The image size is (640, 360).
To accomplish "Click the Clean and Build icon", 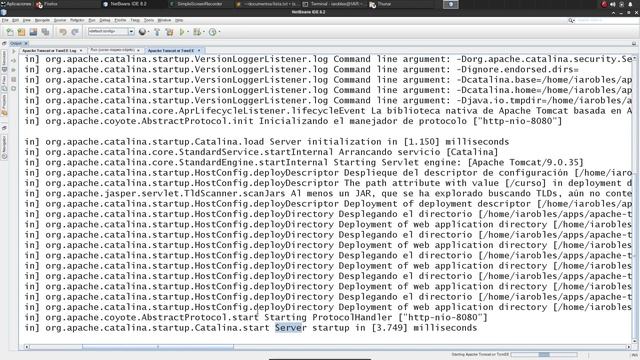I will 169,32.
